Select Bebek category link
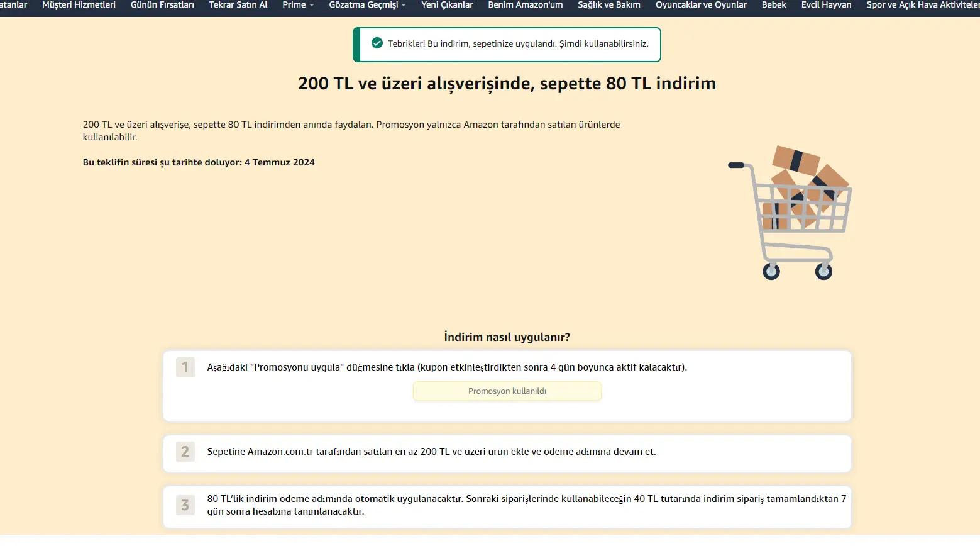Viewport: 980px width, 546px height. click(x=774, y=5)
